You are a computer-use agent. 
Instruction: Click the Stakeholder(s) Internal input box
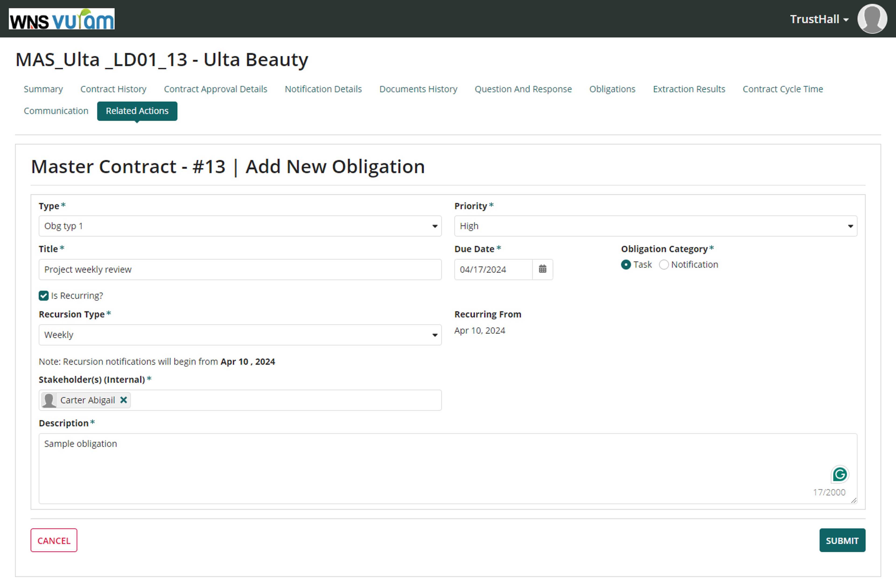point(240,400)
